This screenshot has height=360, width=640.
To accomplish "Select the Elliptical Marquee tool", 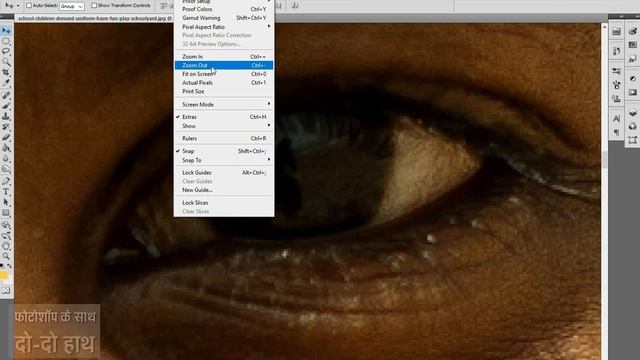I will (x=6, y=41).
